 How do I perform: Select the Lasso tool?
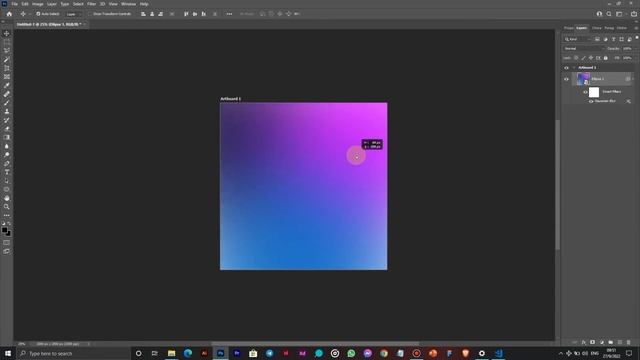pos(7,51)
